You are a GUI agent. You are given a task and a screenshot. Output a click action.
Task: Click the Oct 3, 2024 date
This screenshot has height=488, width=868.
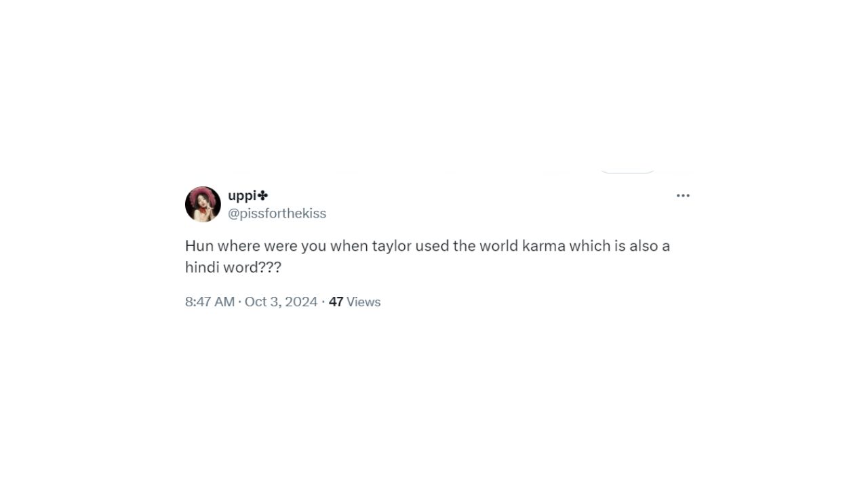click(281, 302)
